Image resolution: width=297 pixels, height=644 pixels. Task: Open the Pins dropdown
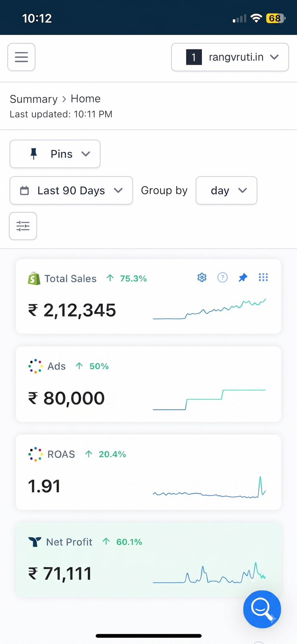[55, 154]
